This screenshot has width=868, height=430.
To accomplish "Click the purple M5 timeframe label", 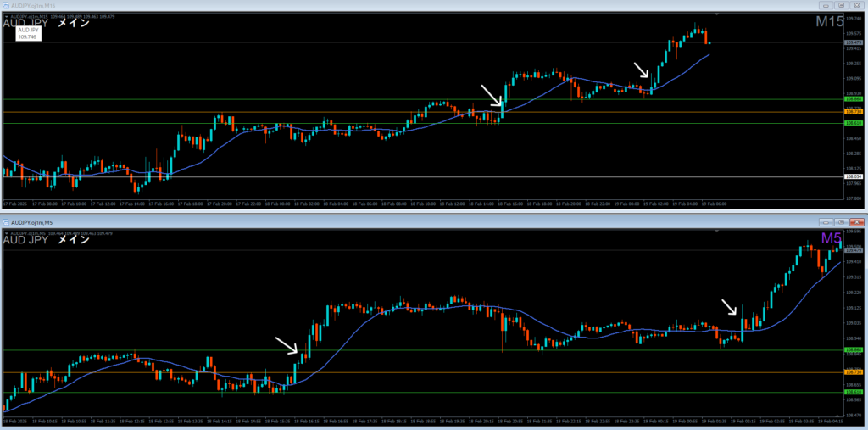I will point(830,238).
